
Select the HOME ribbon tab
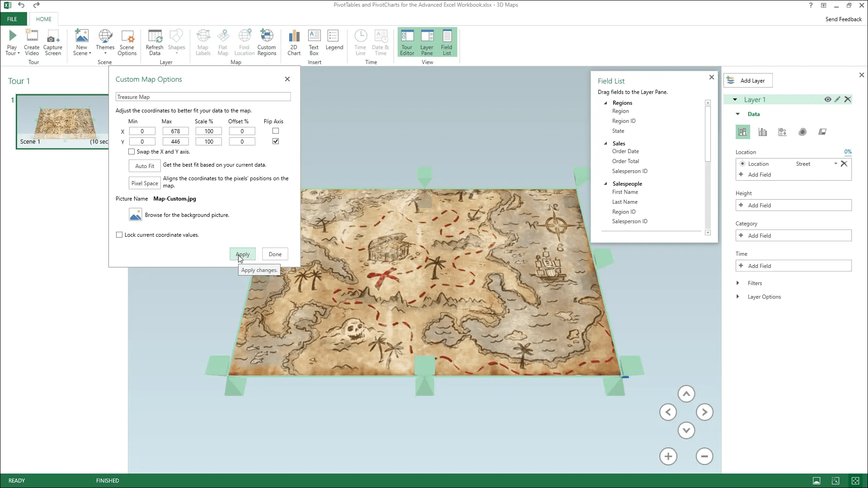click(x=44, y=19)
